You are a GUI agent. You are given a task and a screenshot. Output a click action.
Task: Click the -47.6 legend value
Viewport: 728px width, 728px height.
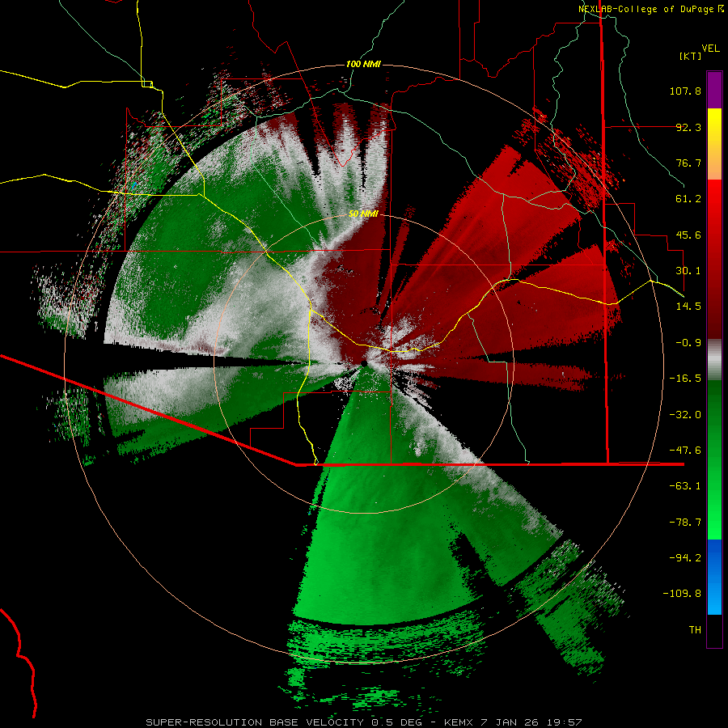pos(685,451)
